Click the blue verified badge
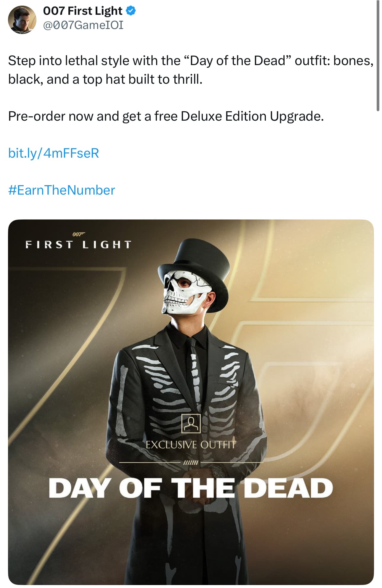Image resolution: width=382 pixels, height=588 pixels. click(x=131, y=11)
